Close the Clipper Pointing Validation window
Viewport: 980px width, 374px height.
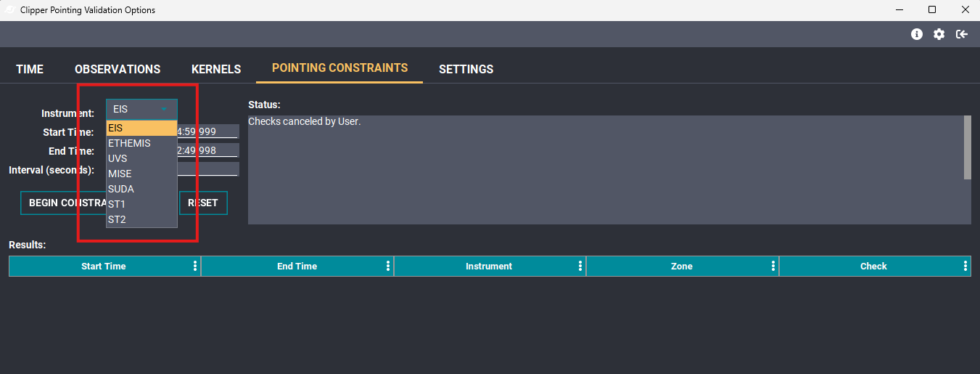[x=964, y=10]
